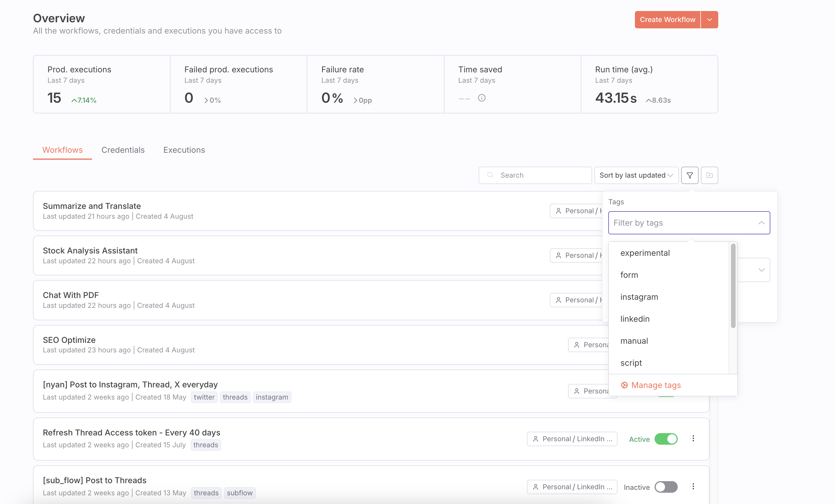834x504 pixels.
Task: Collapse the Filter by tags dropdown
Action: [x=762, y=223]
